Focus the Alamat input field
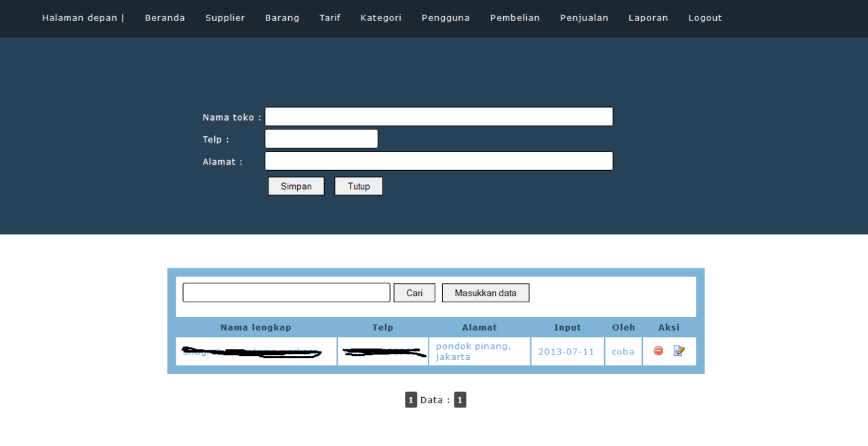Screen dimensions: 868x446 [x=439, y=161]
